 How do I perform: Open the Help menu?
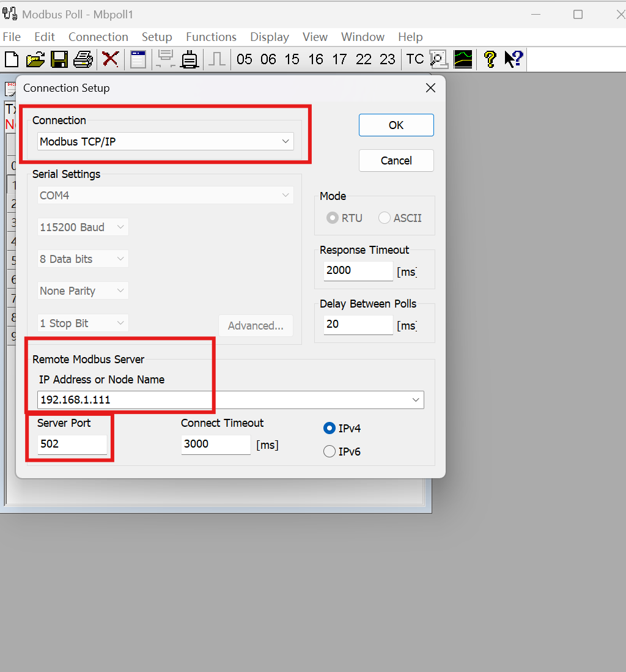click(x=410, y=37)
